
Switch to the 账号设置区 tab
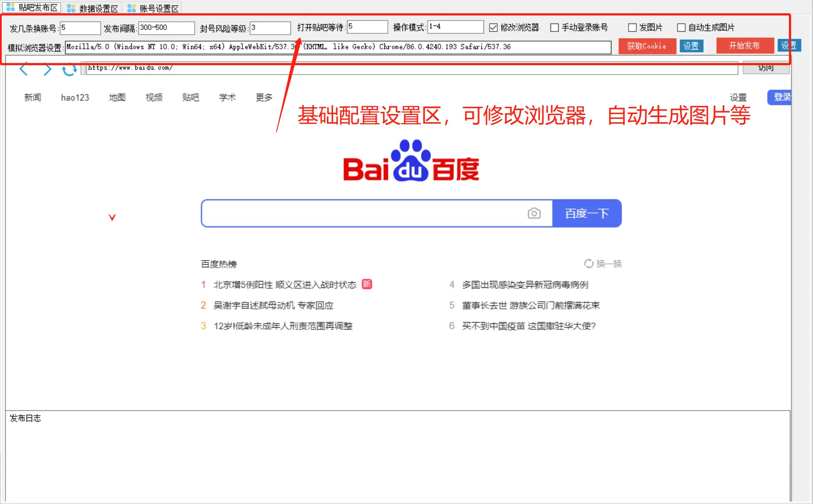[153, 8]
